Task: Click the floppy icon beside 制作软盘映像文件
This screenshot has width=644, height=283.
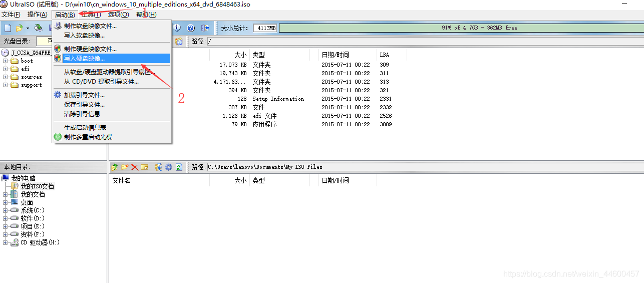Action: (58, 26)
